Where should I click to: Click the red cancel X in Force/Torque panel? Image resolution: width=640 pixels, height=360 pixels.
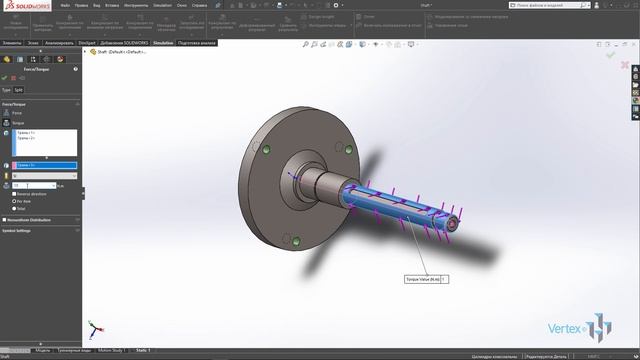click(13, 78)
